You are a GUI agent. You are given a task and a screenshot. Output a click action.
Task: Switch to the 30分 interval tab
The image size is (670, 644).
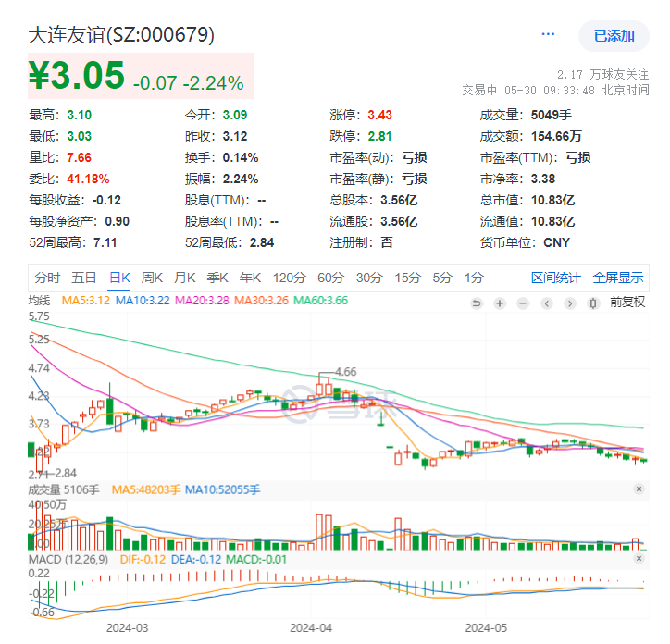tap(369, 278)
